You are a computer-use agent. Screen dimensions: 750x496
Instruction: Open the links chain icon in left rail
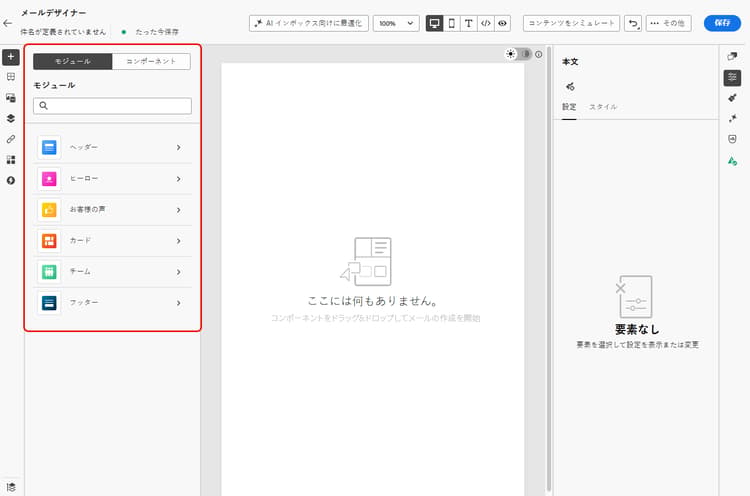pyautogui.click(x=11, y=139)
